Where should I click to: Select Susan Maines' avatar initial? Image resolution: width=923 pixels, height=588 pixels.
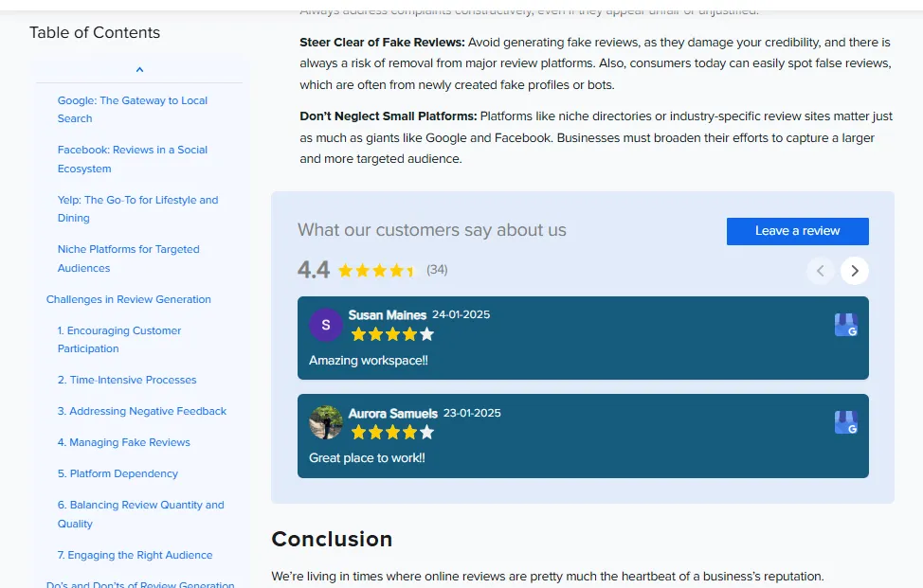[x=325, y=324]
